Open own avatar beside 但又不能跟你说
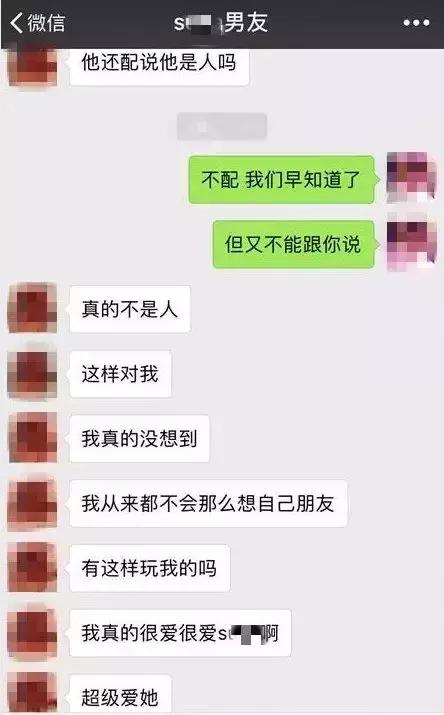Image resolution: width=444 pixels, height=715 pixels. pos(412,244)
